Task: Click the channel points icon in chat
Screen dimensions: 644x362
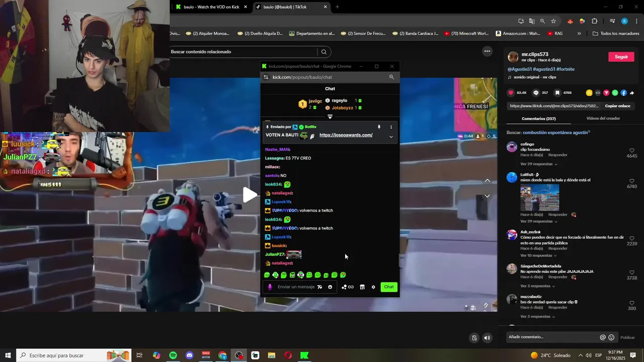Action: (344, 287)
